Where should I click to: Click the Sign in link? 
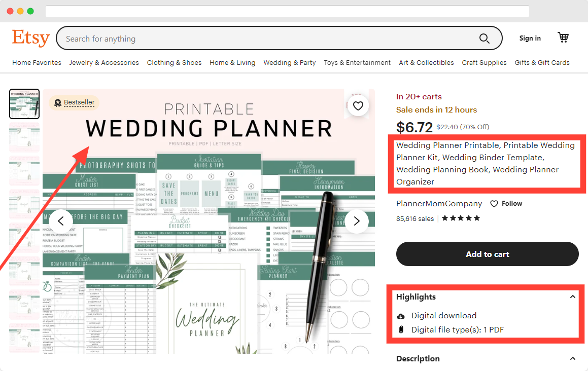click(x=530, y=38)
